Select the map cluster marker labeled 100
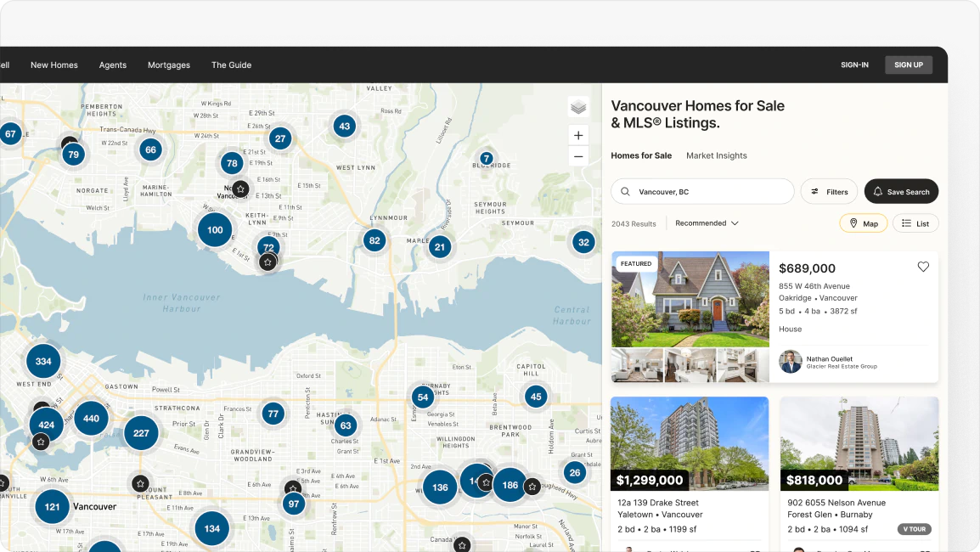 215,229
